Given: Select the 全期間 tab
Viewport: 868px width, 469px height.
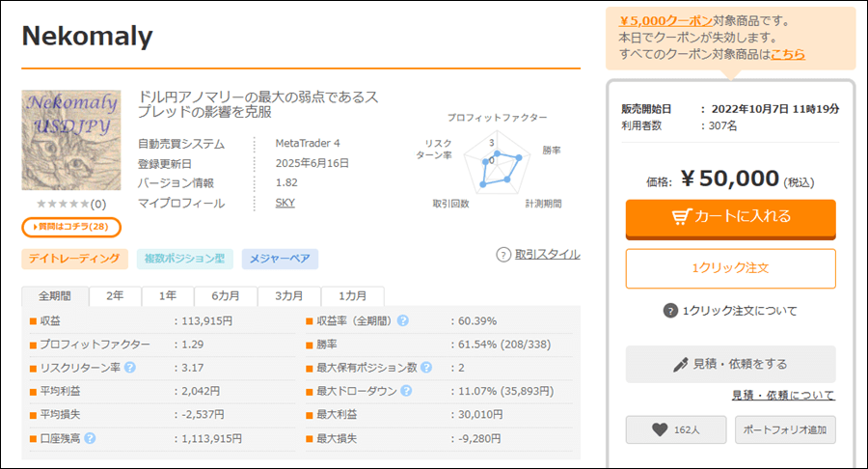Looking at the screenshot, I should coord(55,296).
